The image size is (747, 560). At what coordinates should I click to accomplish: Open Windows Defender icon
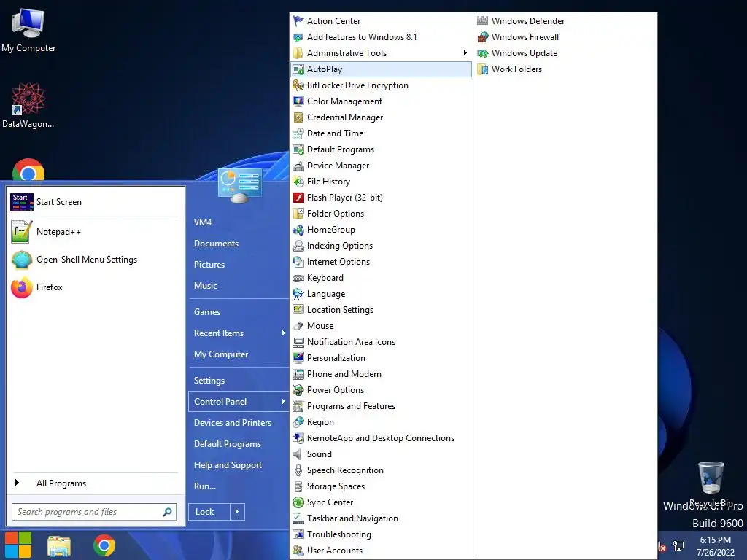[x=483, y=21]
